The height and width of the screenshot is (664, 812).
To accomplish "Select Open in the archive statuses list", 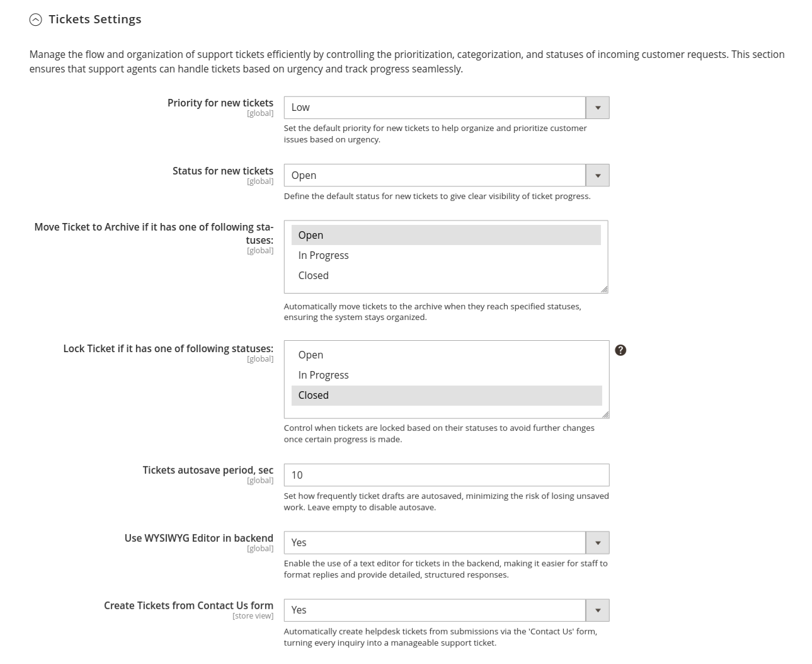I will point(445,235).
